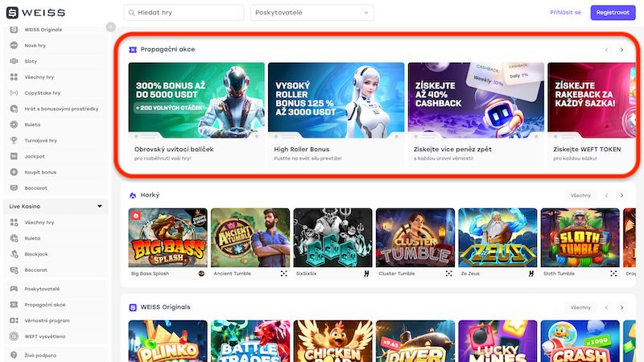Screen dimensions: 644x362
Task: Collapse the Live Kasino section
Action: pos(99,206)
